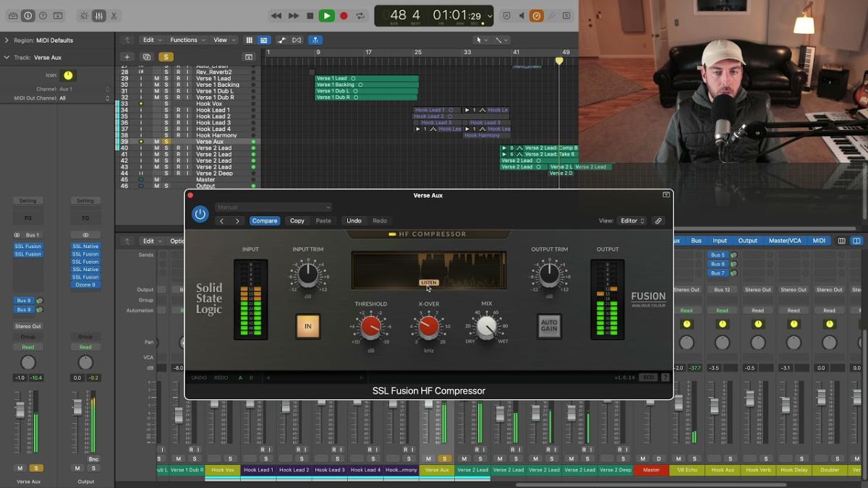This screenshot has width=868, height=488.
Task: Open the Library panel icon
Action: 12,15
